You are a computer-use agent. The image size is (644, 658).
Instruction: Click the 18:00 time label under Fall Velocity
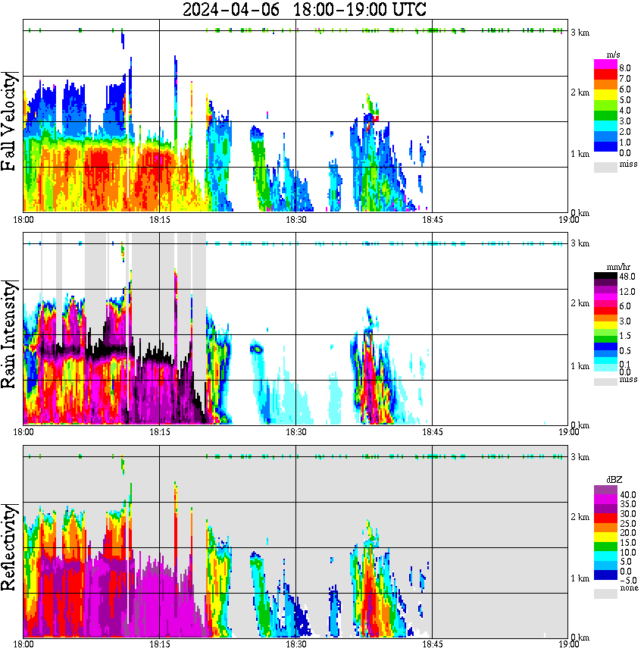coord(23,220)
